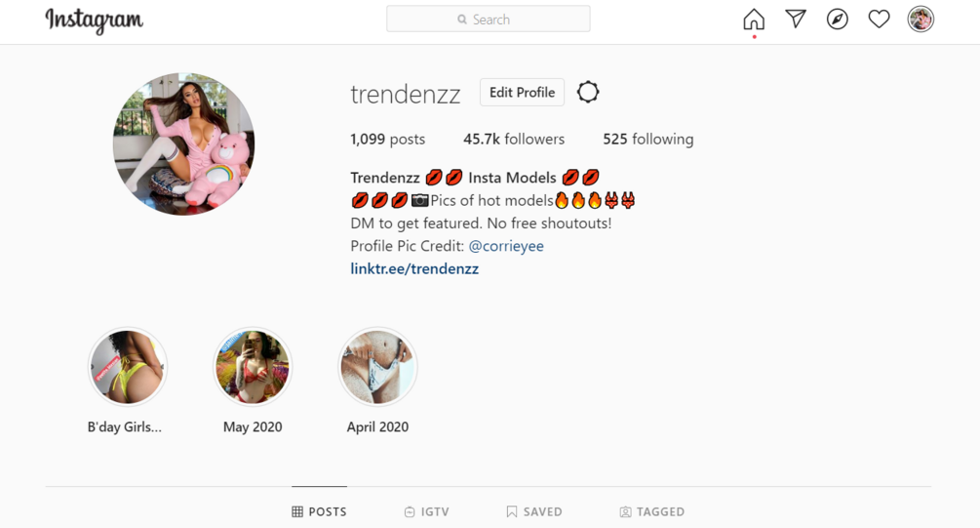The width and height of the screenshot is (980, 528).
Task: Go to the Home feed icon
Action: point(754,20)
